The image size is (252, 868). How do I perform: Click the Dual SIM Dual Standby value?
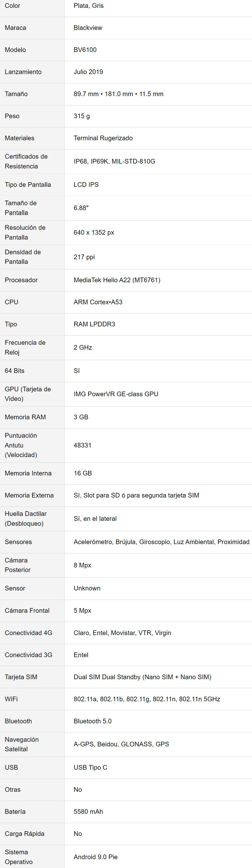[x=142, y=677]
